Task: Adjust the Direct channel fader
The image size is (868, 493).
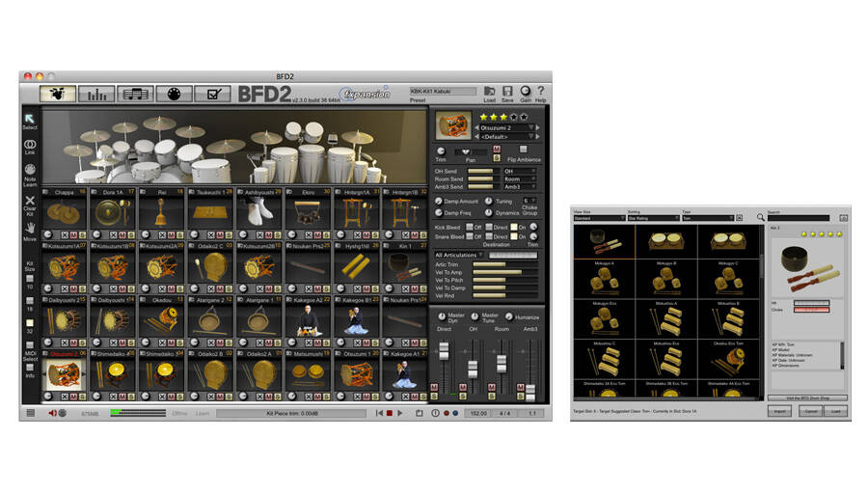Action: (x=444, y=350)
